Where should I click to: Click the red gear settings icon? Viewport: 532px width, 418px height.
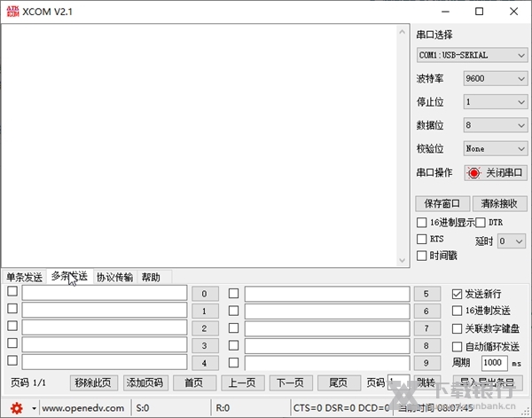pos(17,408)
